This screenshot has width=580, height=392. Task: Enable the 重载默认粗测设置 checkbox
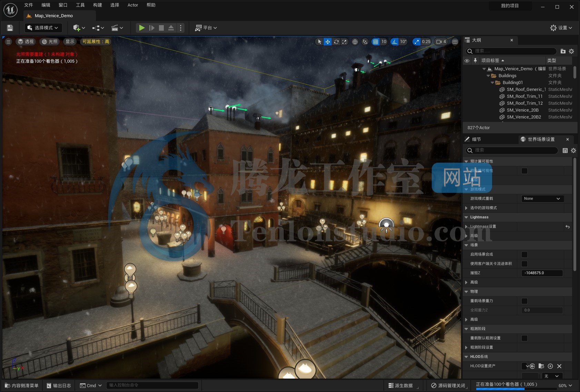tap(524, 338)
